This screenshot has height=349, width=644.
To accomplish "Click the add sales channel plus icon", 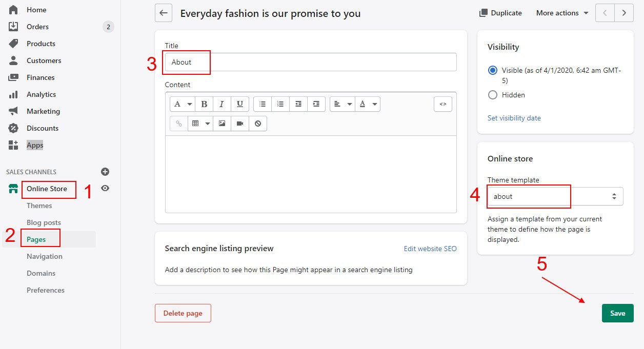I will pos(105,172).
